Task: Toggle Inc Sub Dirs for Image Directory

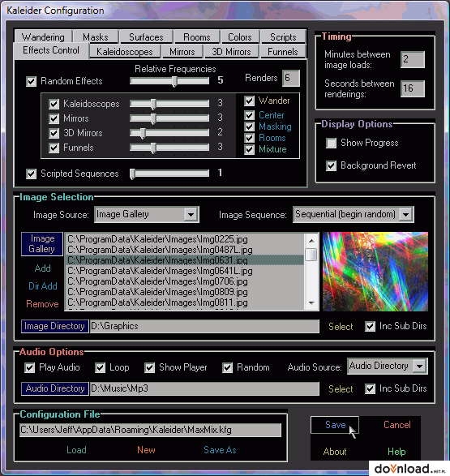Action: coord(370,326)
